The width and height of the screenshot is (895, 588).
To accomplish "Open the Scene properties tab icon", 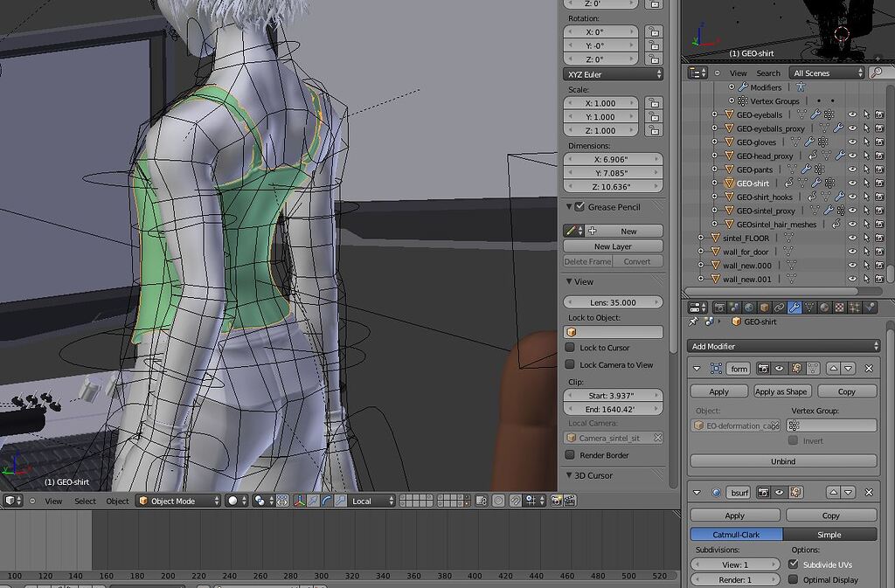I will (x=734, y=308).
